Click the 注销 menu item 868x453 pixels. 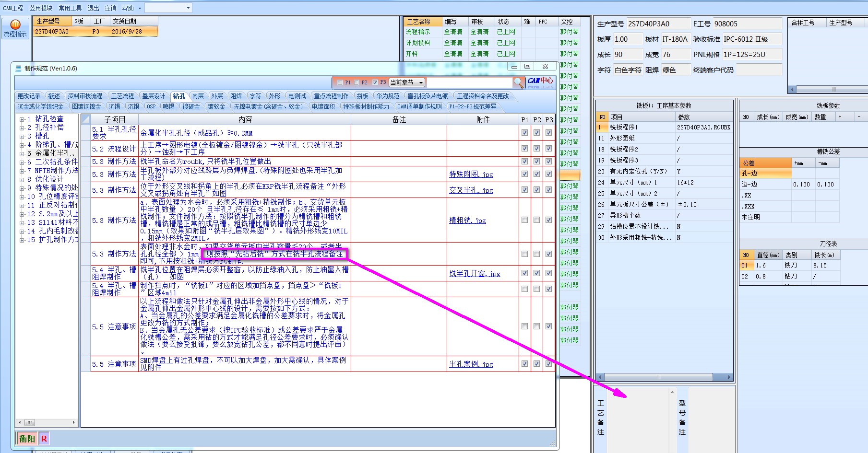110,8
